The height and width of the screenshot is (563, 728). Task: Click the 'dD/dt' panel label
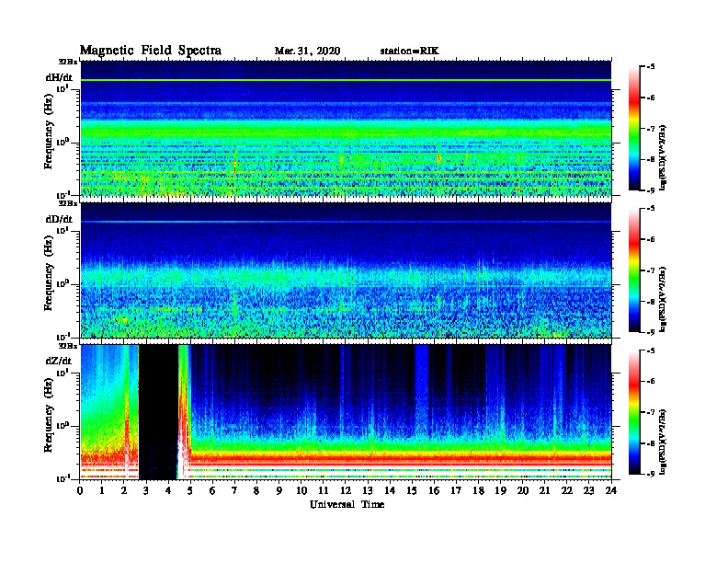(x=59, y=219)
